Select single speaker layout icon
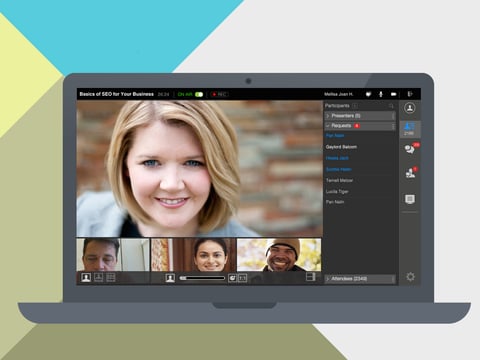Viewport: 480px width, 360px height. click(86, 277)
